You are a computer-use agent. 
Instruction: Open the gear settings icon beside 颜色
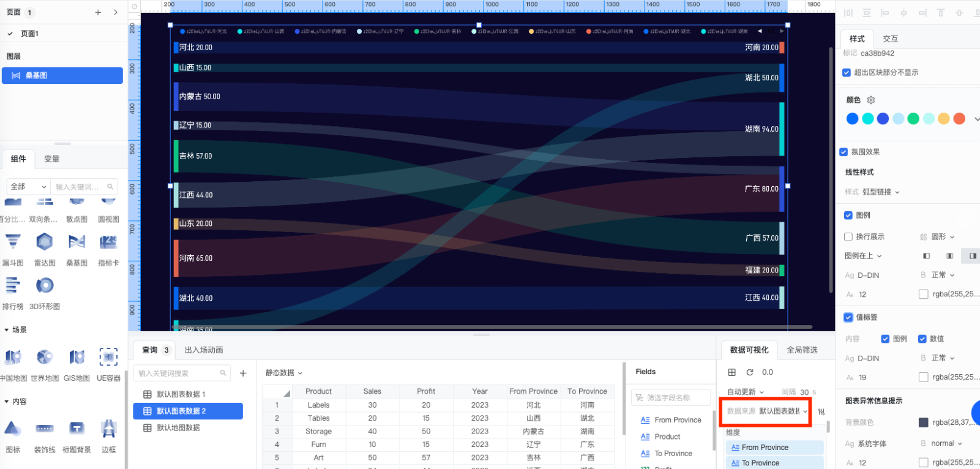click(871, 100)
